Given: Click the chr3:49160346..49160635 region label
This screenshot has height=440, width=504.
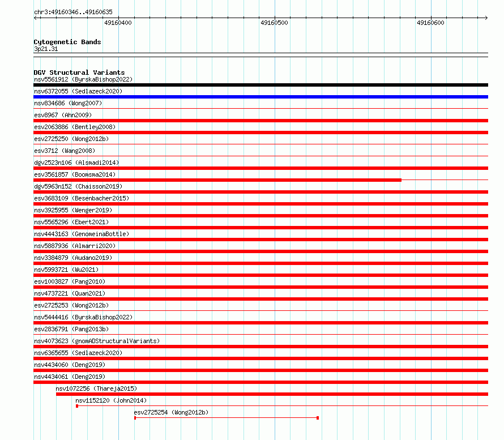Looking at the screenshot, I should 73,12.
